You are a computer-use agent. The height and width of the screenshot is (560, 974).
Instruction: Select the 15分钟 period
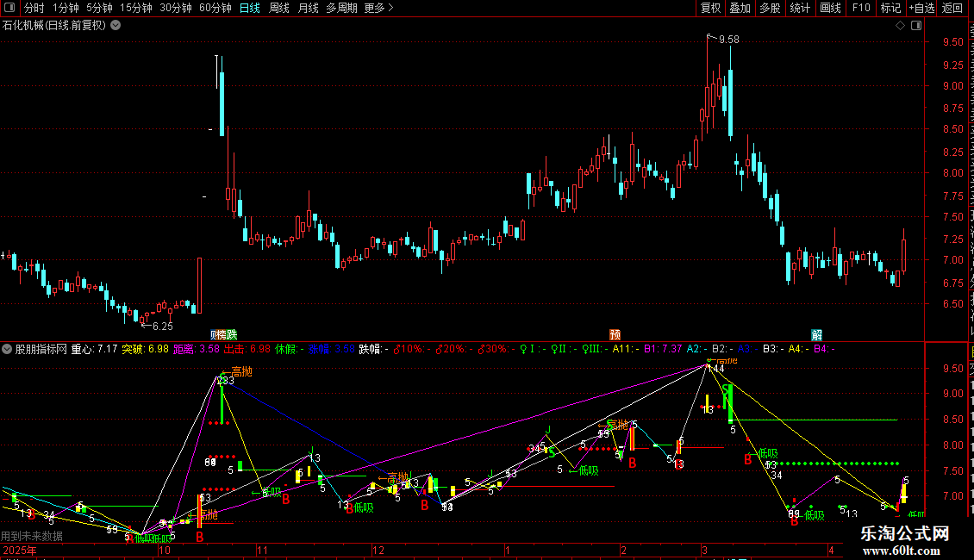click(136, 8)
